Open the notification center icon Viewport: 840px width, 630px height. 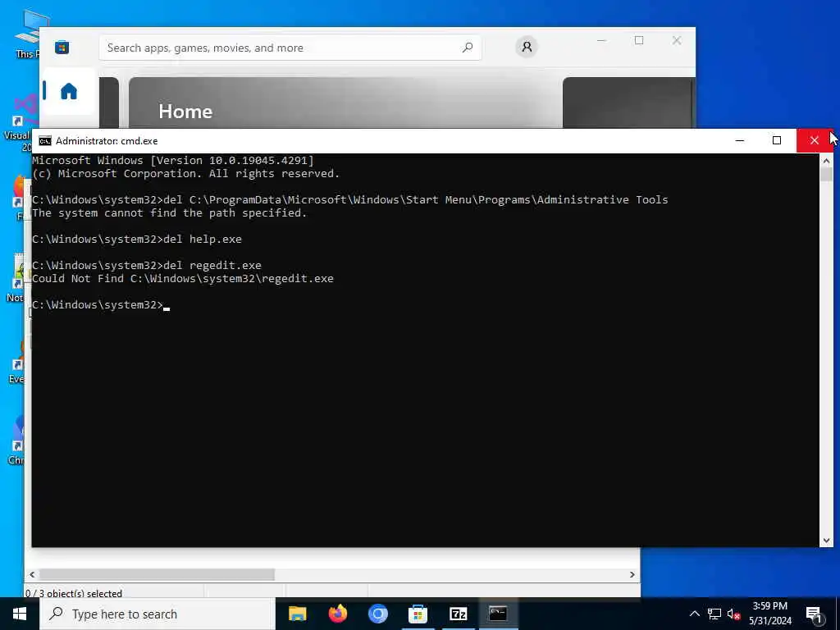[x=815, y=614]
